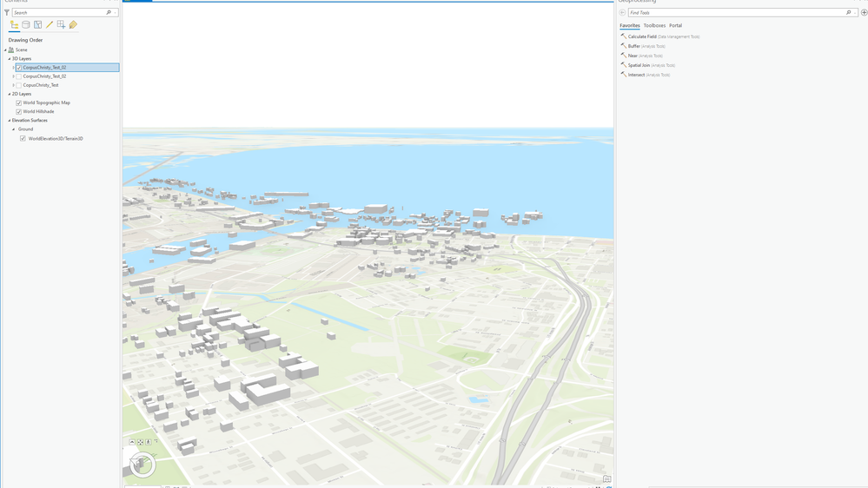This screenshot has width=868, height=488.
Task: Select List By Labeling tag icon
Action: [x=73, y=25]
